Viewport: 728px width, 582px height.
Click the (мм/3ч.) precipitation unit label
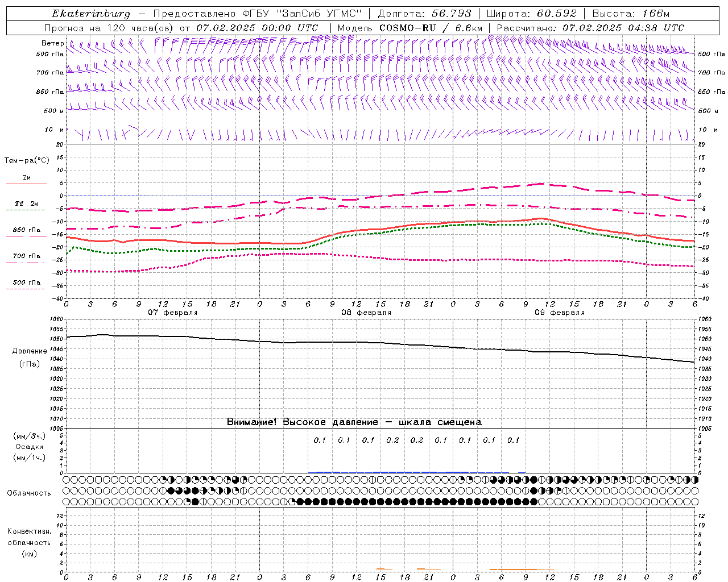tap(30, 436)
